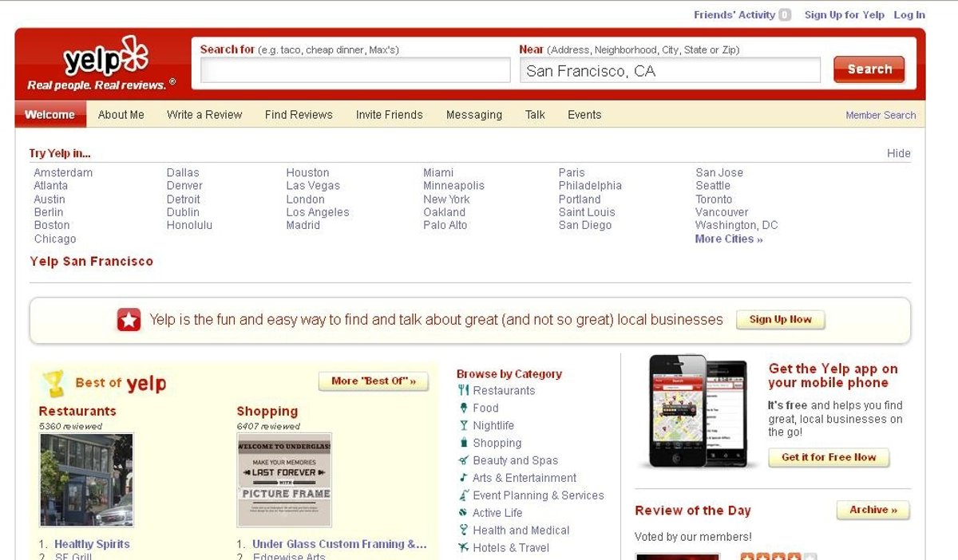Expand More Cities list

point(728,239)
